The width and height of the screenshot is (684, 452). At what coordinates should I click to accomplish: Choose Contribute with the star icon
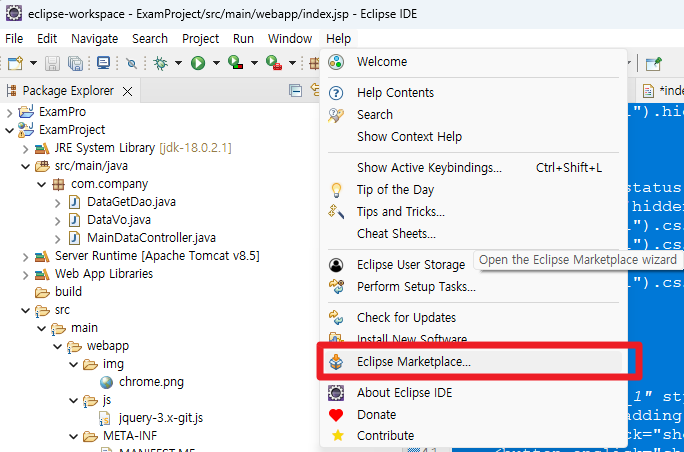(473, 436)
